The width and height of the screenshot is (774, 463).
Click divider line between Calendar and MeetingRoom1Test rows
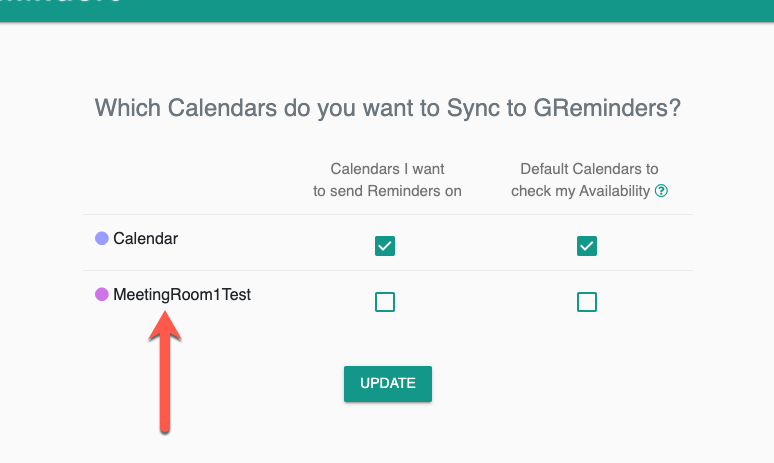(388, 270)
